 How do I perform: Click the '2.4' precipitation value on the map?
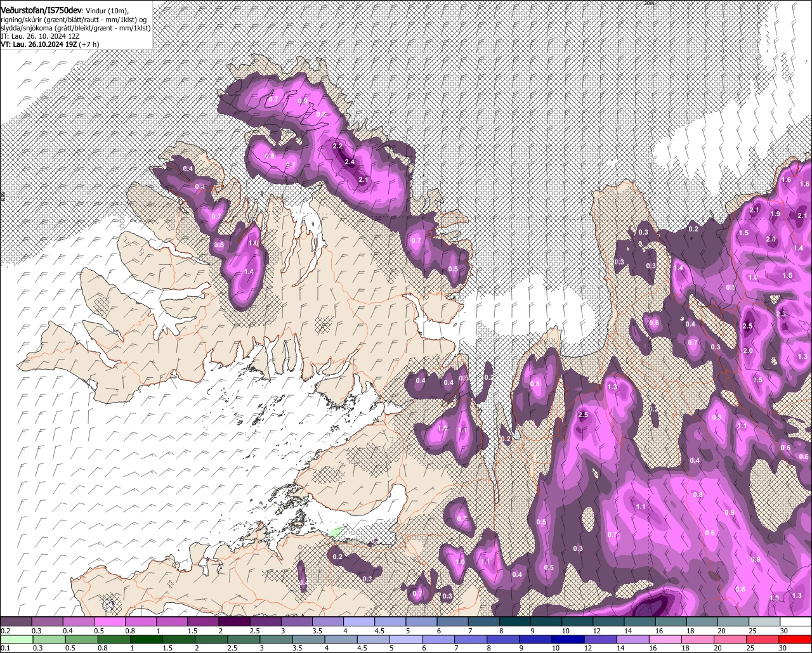click(x=350, y=162)
